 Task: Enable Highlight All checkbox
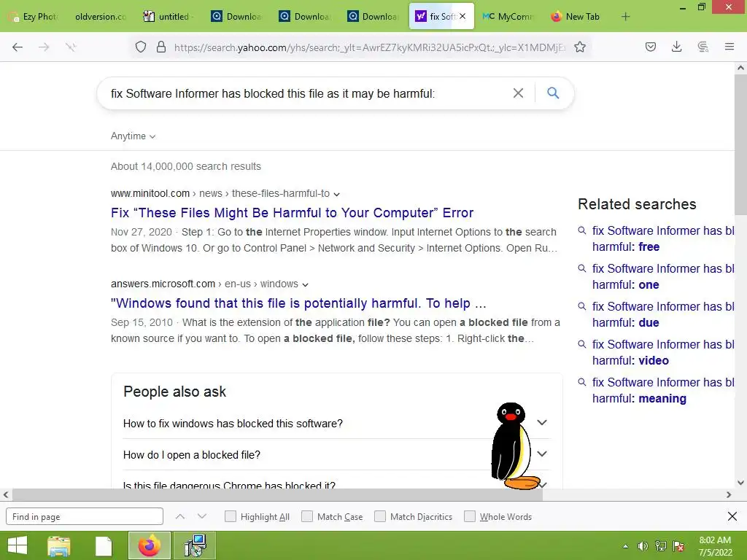pyautogui.click(x=230, y=516)
